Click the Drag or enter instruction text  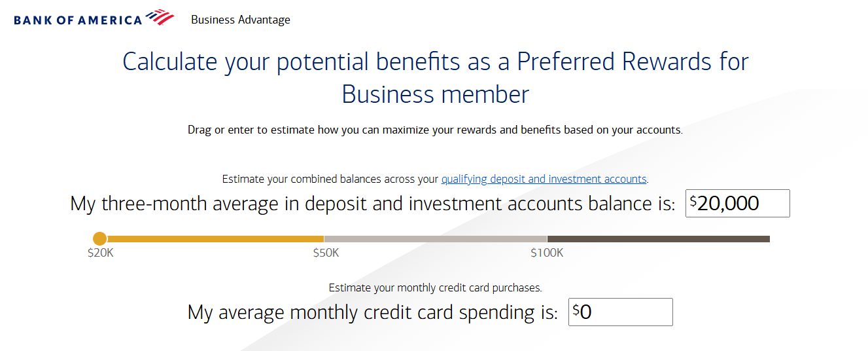(x=435, y=130)
